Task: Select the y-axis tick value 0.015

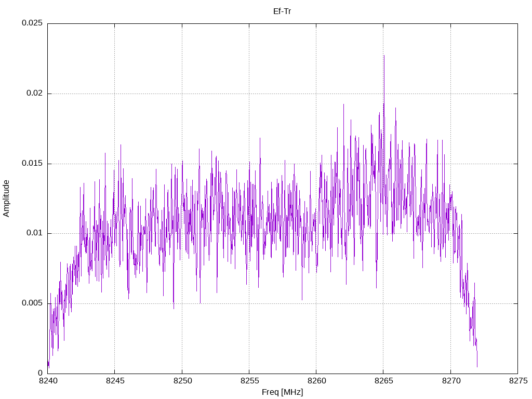Action: pyautogui.click(x=32, y=163)
